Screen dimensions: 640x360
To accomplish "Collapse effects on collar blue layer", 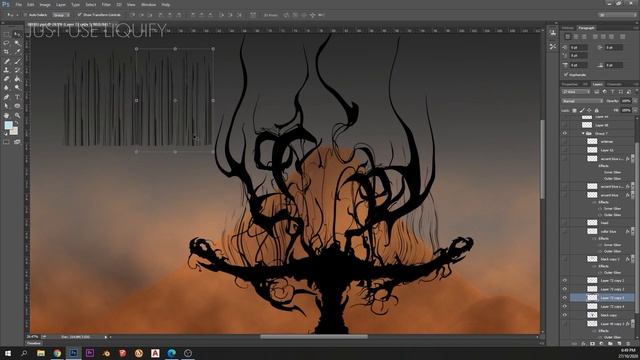I will click(x=632, y=231).
